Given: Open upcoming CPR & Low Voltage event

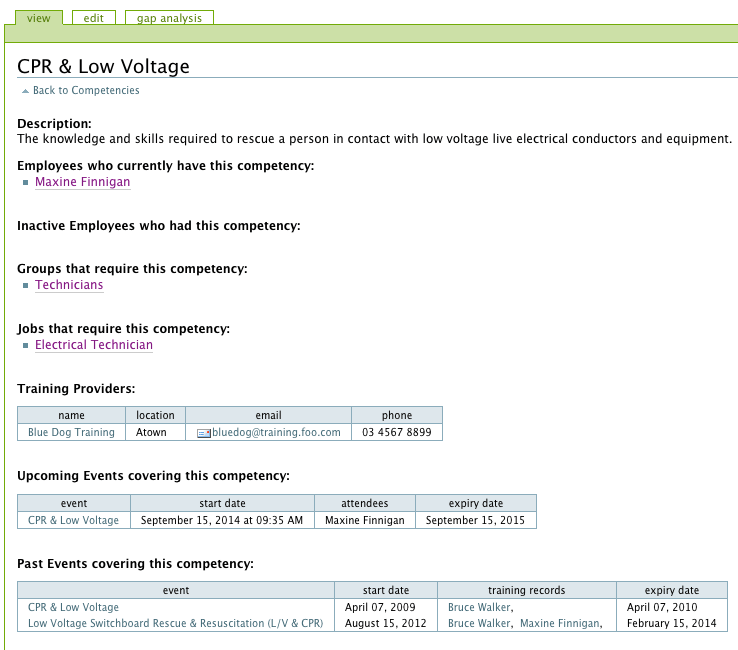Looking at the screenshot, I should click(x=73, y=520).
